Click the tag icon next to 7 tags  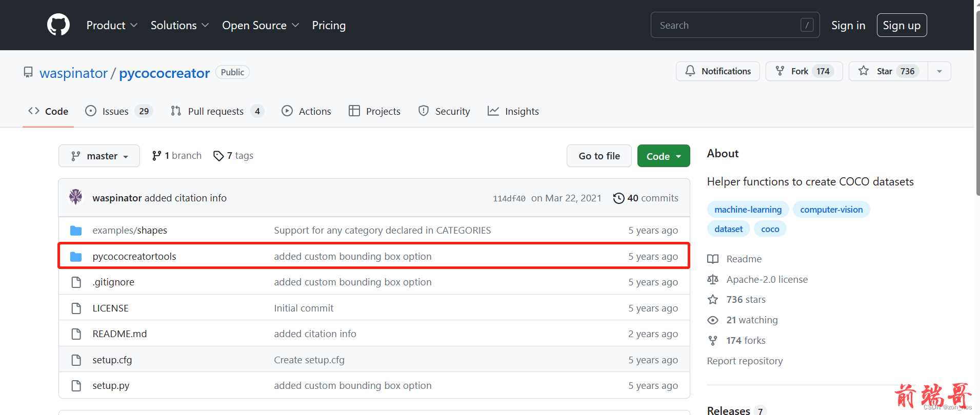pyautogui.click(x=218, y=156)
